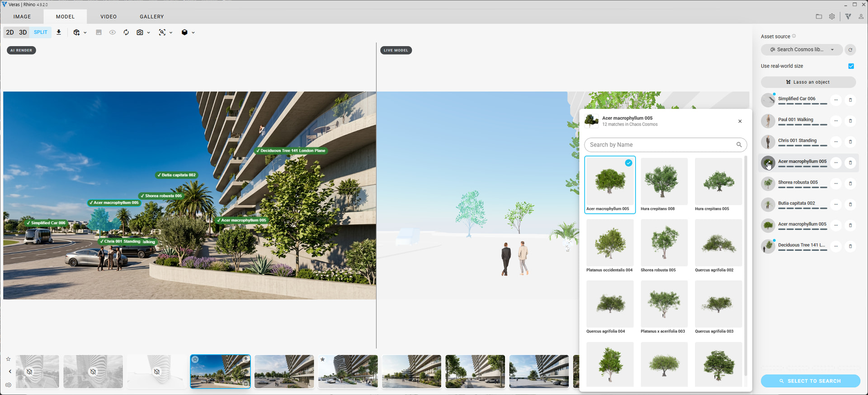Image resolution: width=868 pixels, height=395 pixels.
Task: Toggle favorite star on selected render thumbnail
Action: pyautogui.click(x=195, y=359)
